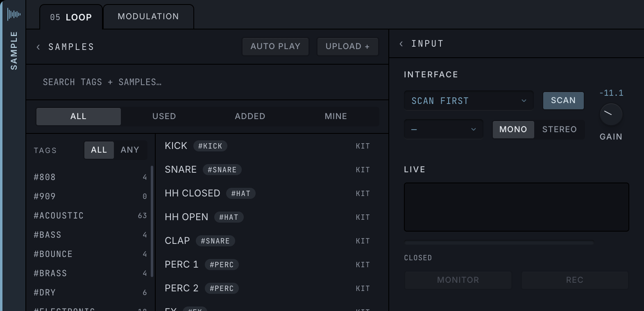Click the waveform icon above SAMPLE sidebar
644x311 pixels.
point(14,14)
